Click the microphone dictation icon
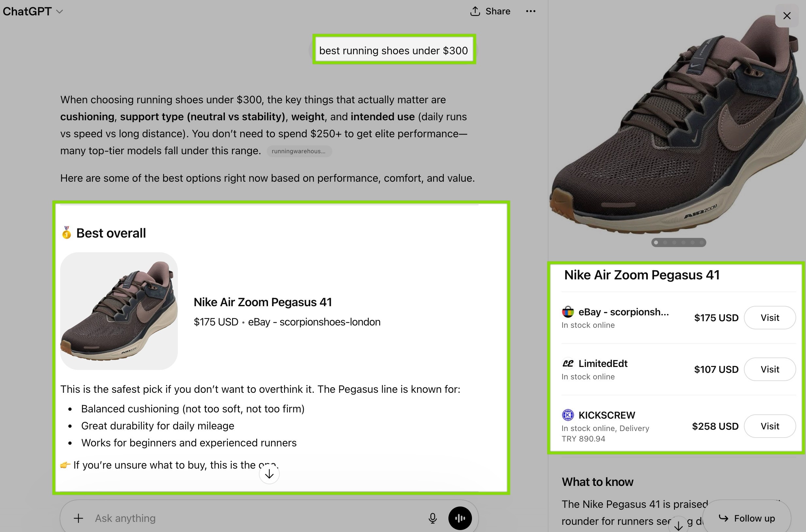 tap(432, 518)
